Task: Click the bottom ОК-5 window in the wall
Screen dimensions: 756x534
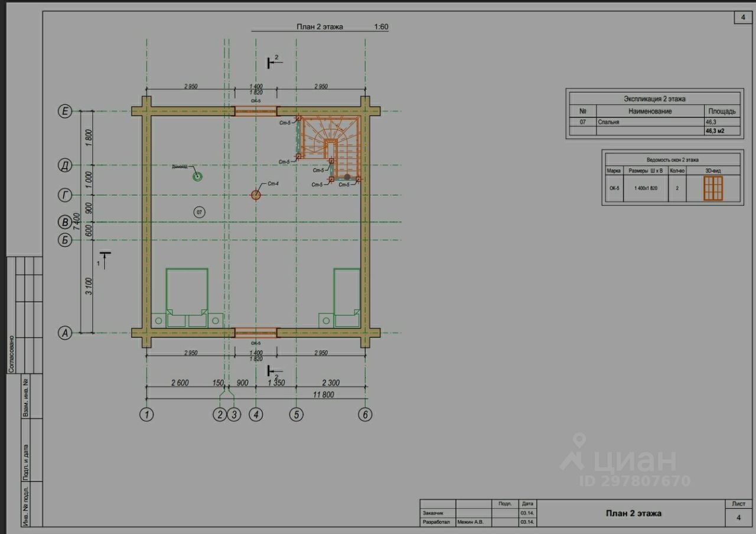Action: point(256,333)
